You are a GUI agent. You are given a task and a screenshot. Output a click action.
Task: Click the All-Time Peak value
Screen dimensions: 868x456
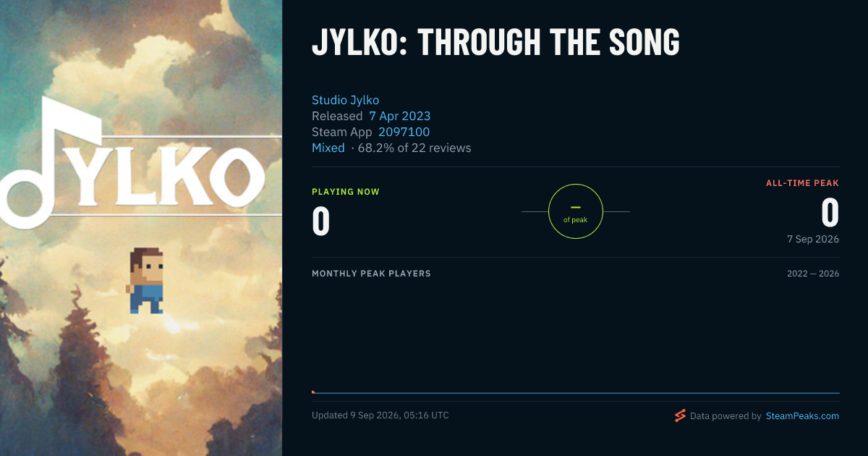coord(830,213)
